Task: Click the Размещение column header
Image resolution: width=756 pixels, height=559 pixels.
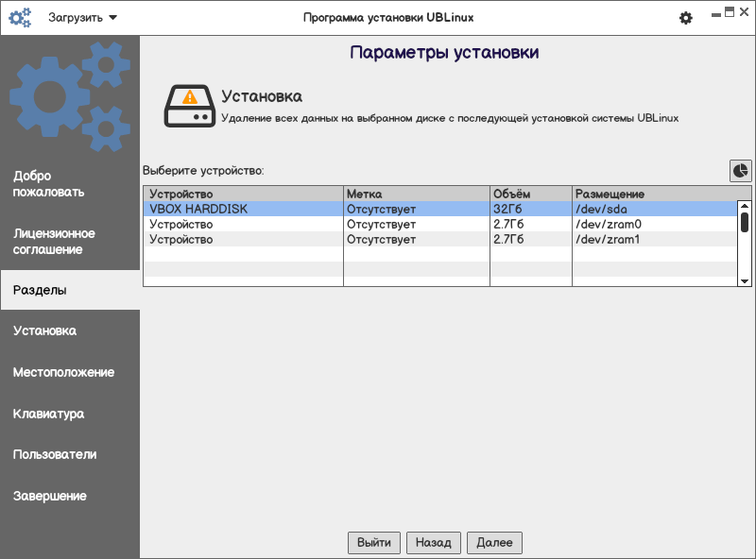Action: [652, 194]
